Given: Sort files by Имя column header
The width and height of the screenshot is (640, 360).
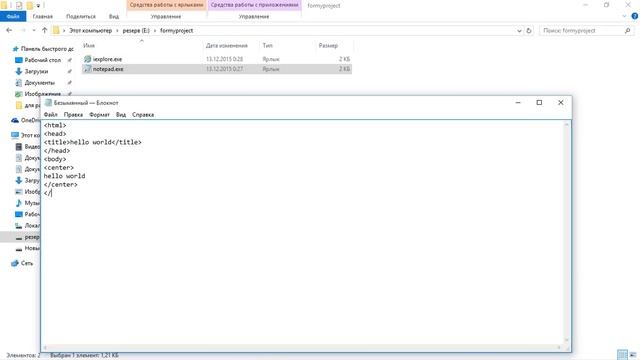Looking at the screenshot, I should tap(89, 46).
